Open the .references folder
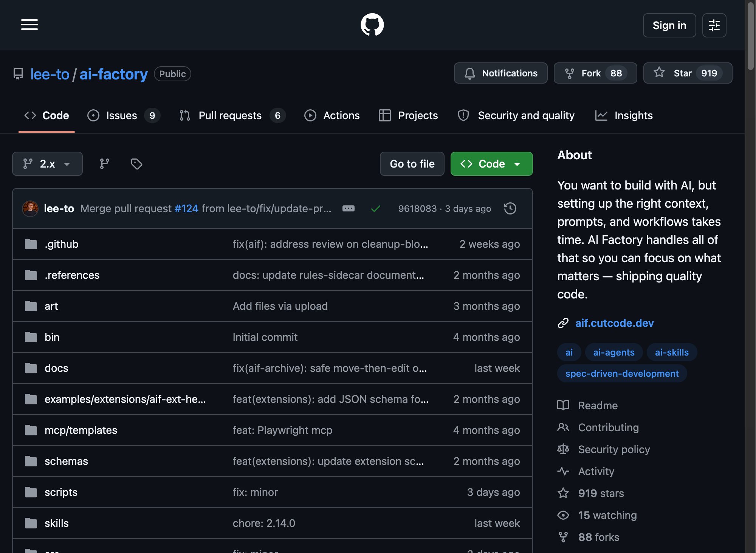The image size is (756, 553). (72, 275)
